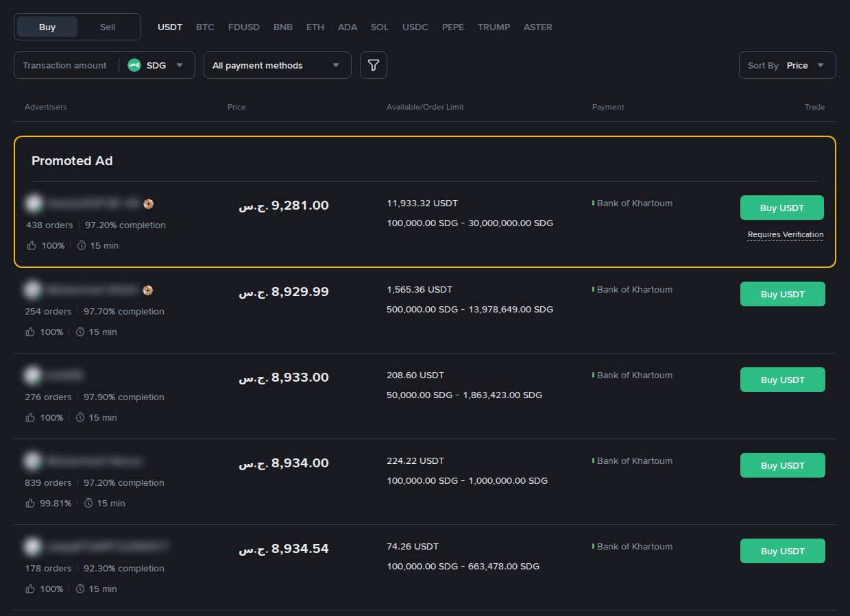The height and width of the screenshot is (616, 850).
Task: Select the USDC crypto tab
Action: (x=415, y=27)
